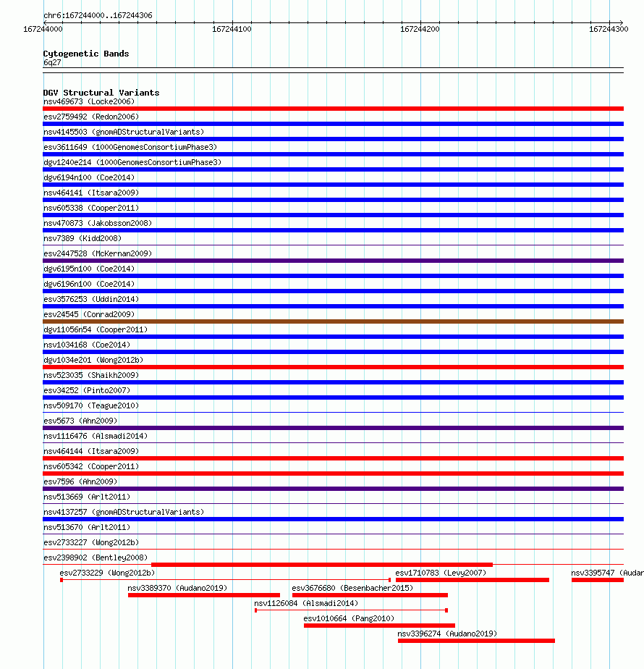
Task: Click dgv11056n54 (Cooper2011) label
Action: pos(95,330)
